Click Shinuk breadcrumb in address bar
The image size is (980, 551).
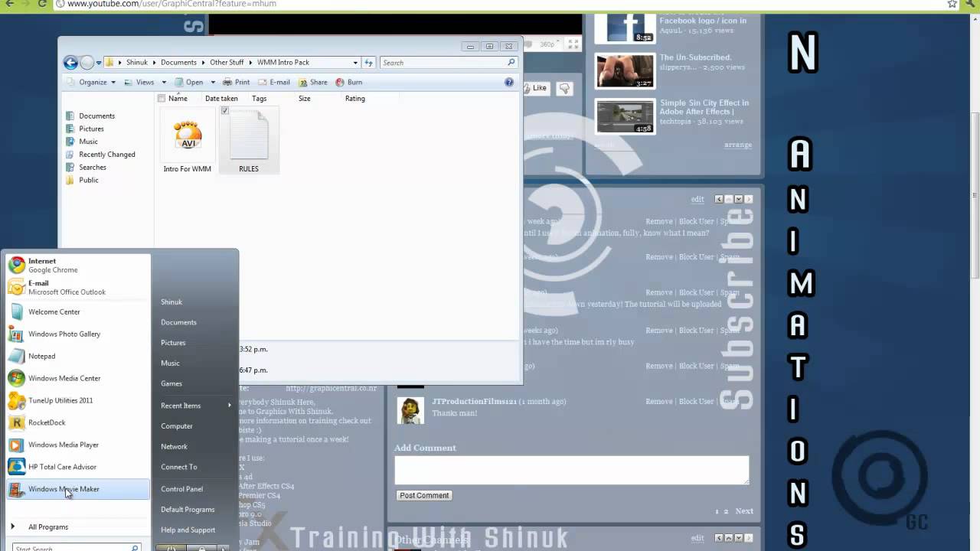click(x=137, y=63)
